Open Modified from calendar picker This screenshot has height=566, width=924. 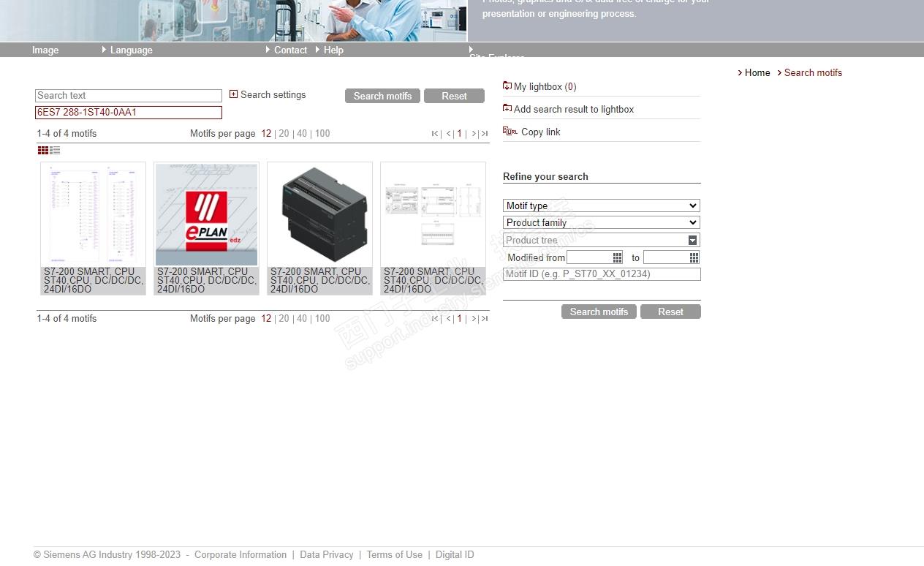[x=618, y=257]
